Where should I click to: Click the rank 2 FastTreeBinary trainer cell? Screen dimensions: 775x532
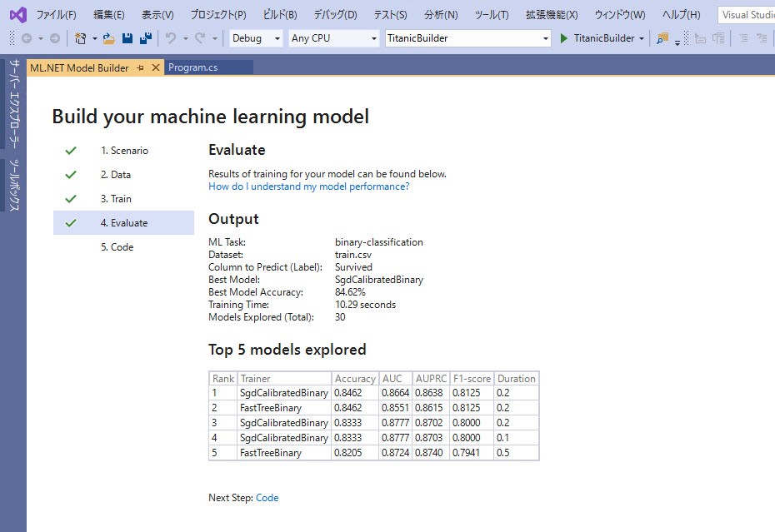(284, 407)
